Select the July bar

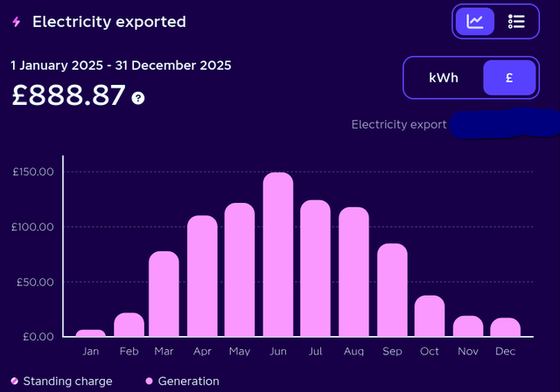[316, 269]
